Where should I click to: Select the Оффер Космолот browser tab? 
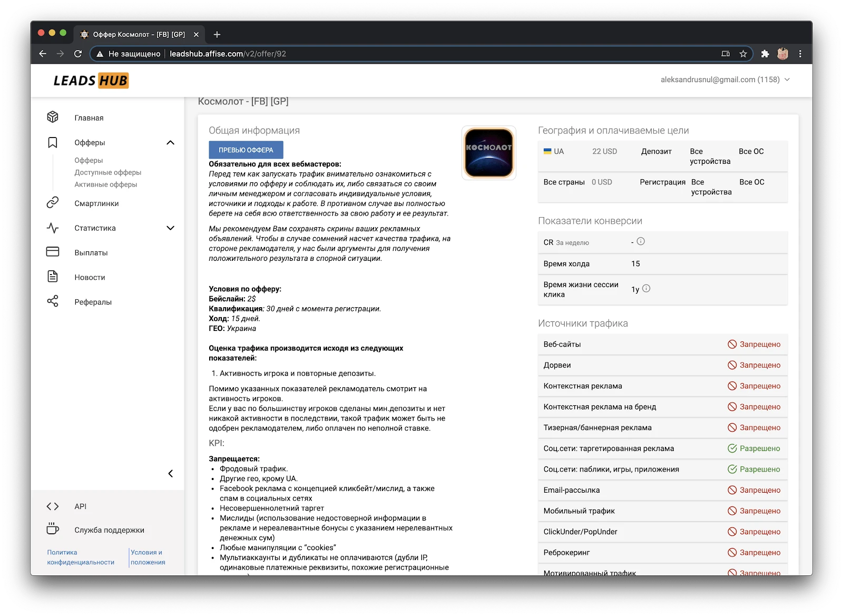(139, 34)
